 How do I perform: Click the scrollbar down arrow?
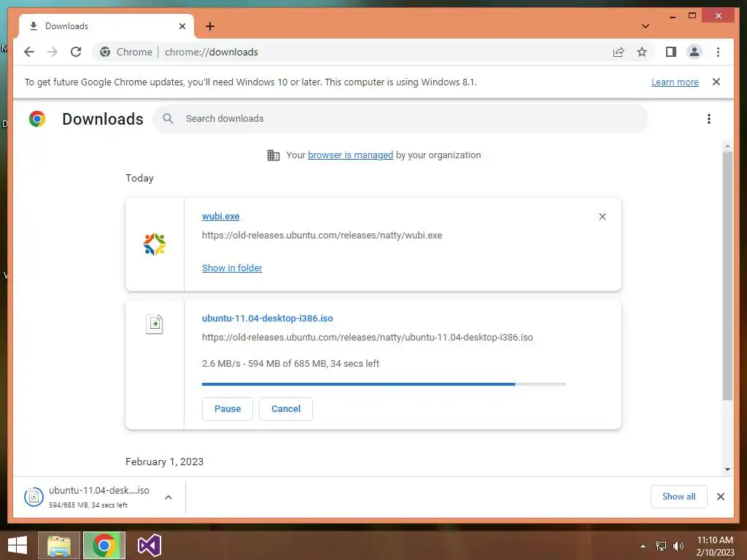pyautogui.click(x=727, y=470)
